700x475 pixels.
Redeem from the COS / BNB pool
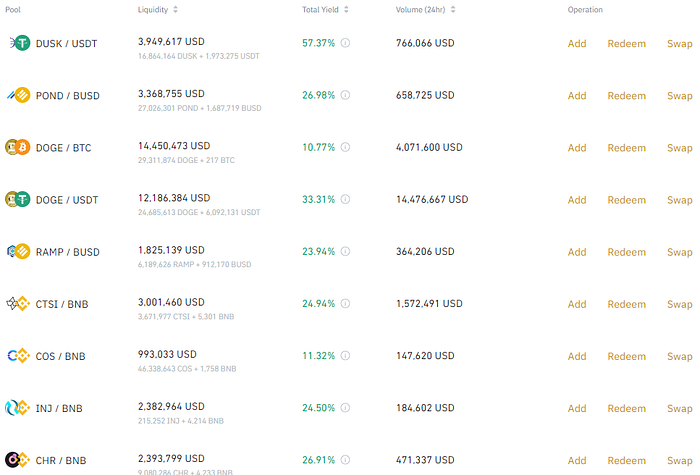[626, 356]
